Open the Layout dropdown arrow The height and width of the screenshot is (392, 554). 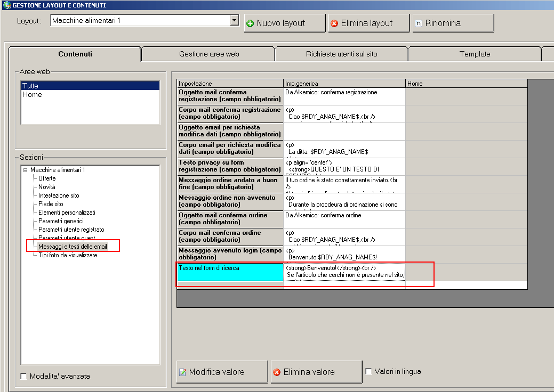pos(235,20)
